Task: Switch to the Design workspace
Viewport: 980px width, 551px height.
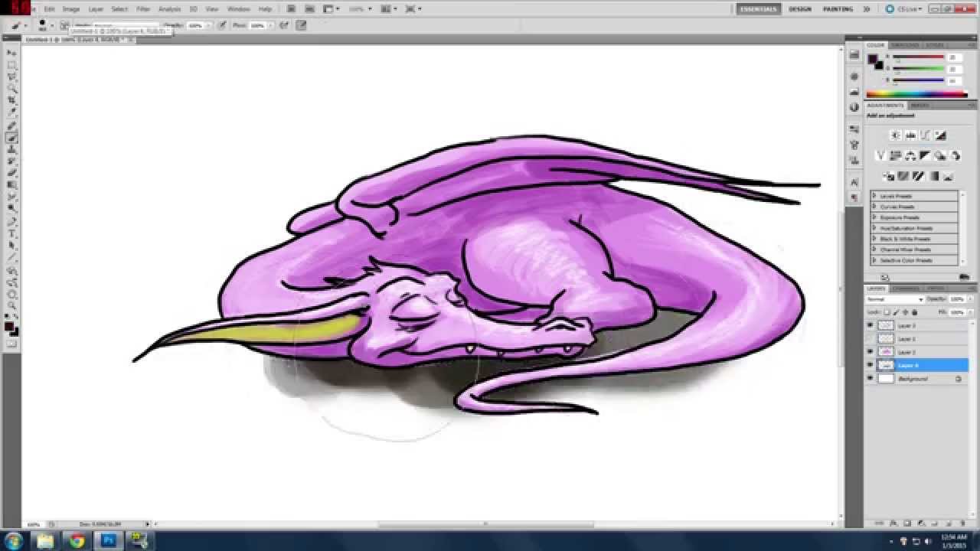Action: coord(800,9)
